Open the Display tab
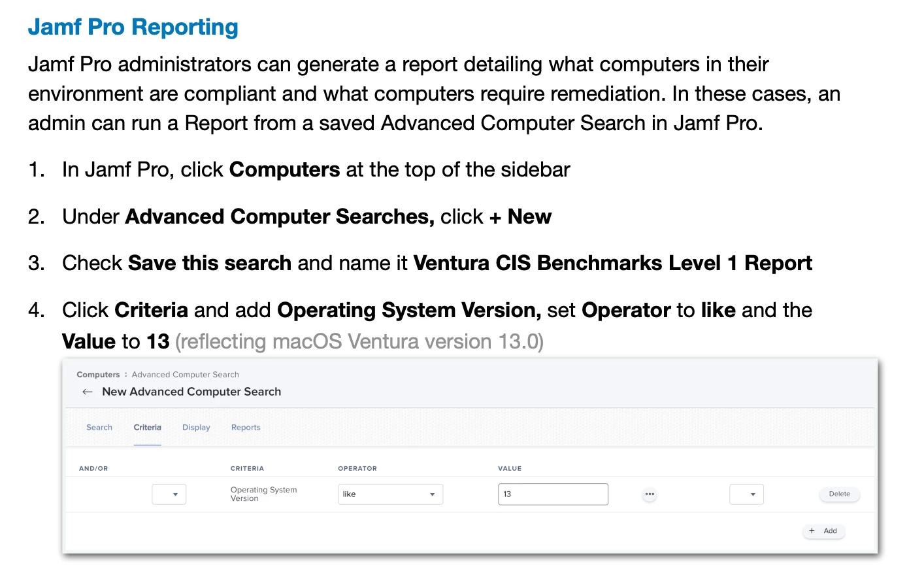The height and width of the screenshot is (582, 924). pos(196,428)
